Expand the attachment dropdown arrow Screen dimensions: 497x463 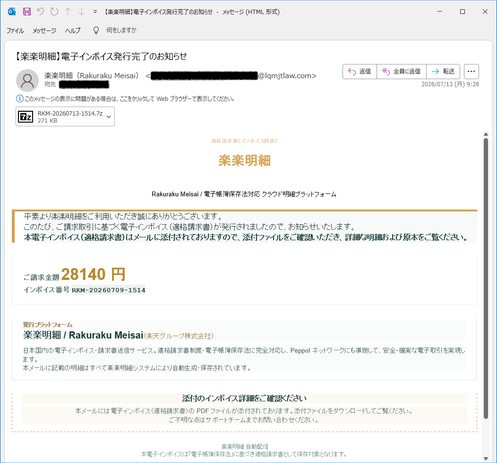point(109,117)
